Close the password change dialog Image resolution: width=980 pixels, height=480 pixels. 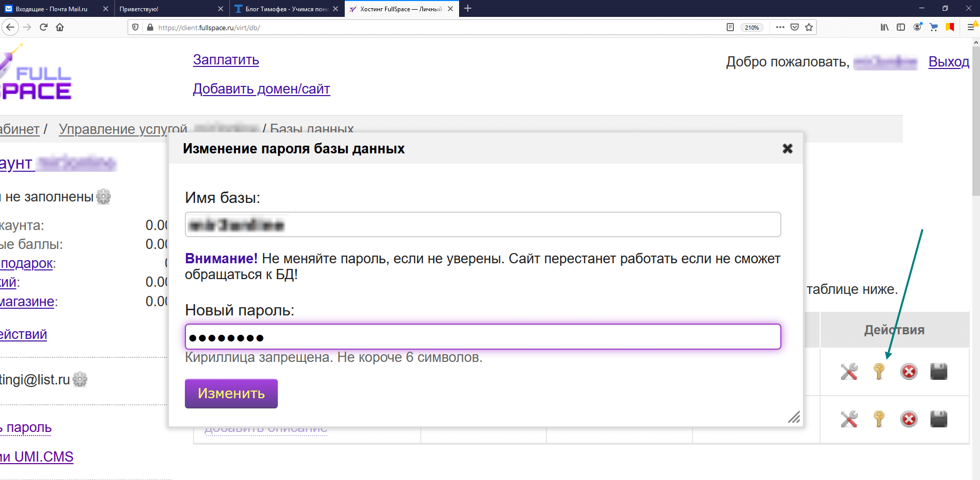point(787,149)
